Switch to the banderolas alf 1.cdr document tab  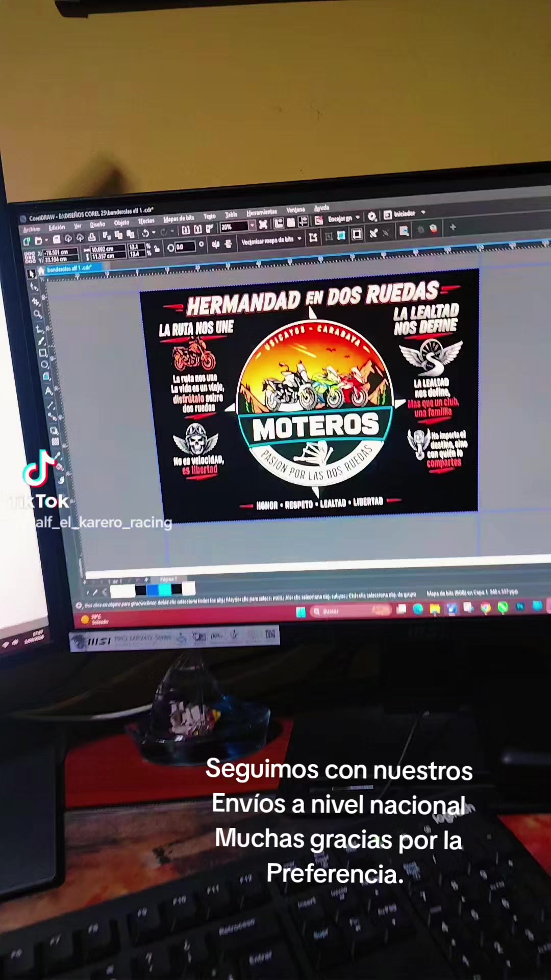69,269
